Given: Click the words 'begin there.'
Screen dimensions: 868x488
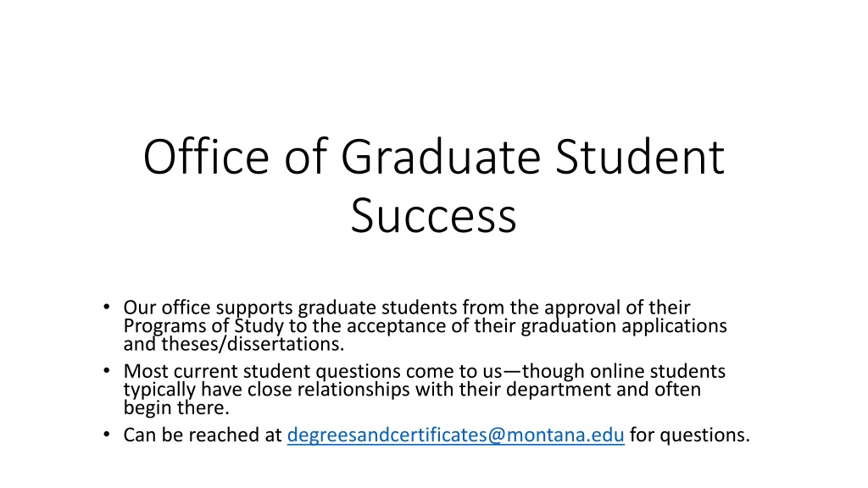Looking at the screenshot, I should pyautogui.click(x=176, y=408).
